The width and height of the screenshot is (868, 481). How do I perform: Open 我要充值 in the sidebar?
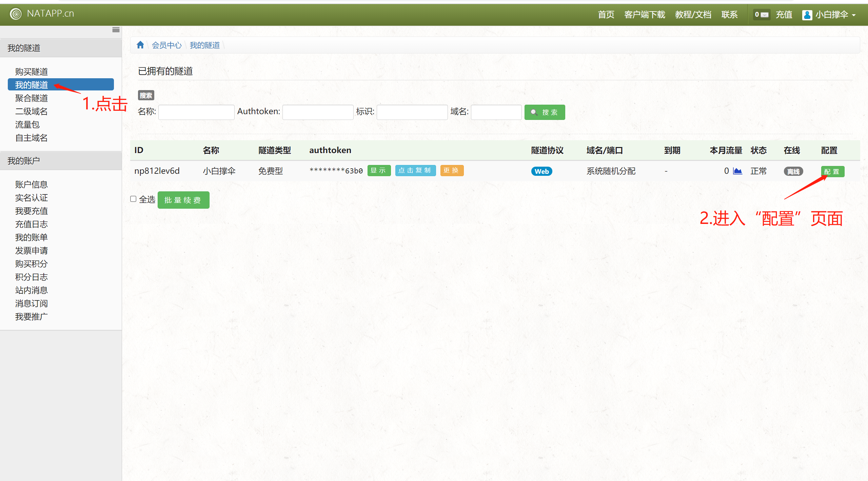pos(32,211)
